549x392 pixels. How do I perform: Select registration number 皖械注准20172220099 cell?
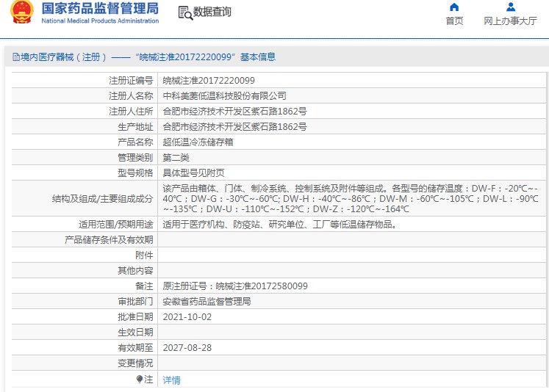click(x=351, y=81)
